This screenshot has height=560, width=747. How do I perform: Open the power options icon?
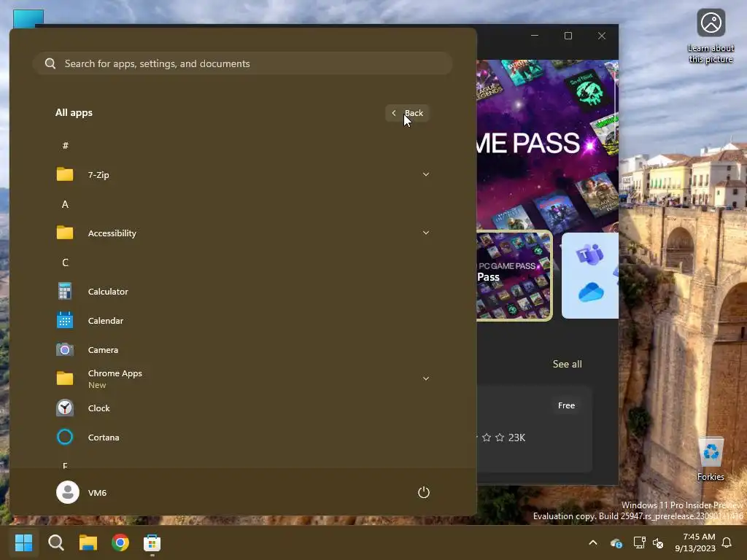pos(424,492)
